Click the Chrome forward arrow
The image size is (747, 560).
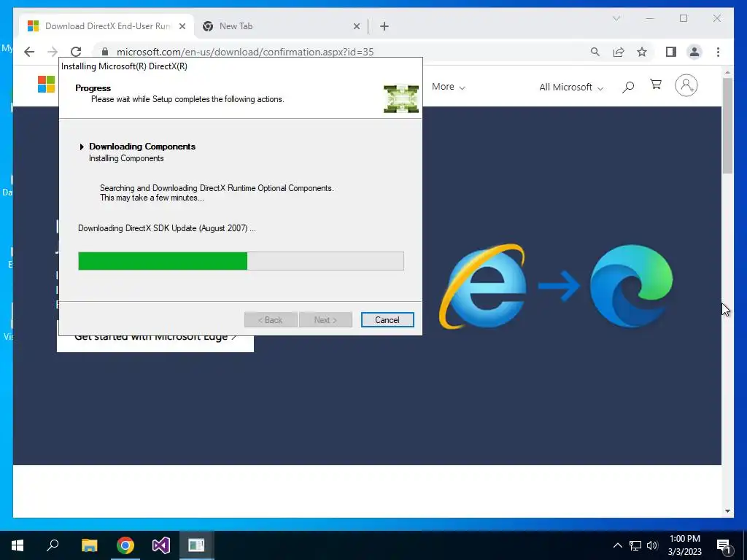pyautogui.click(x=53, y=52)
